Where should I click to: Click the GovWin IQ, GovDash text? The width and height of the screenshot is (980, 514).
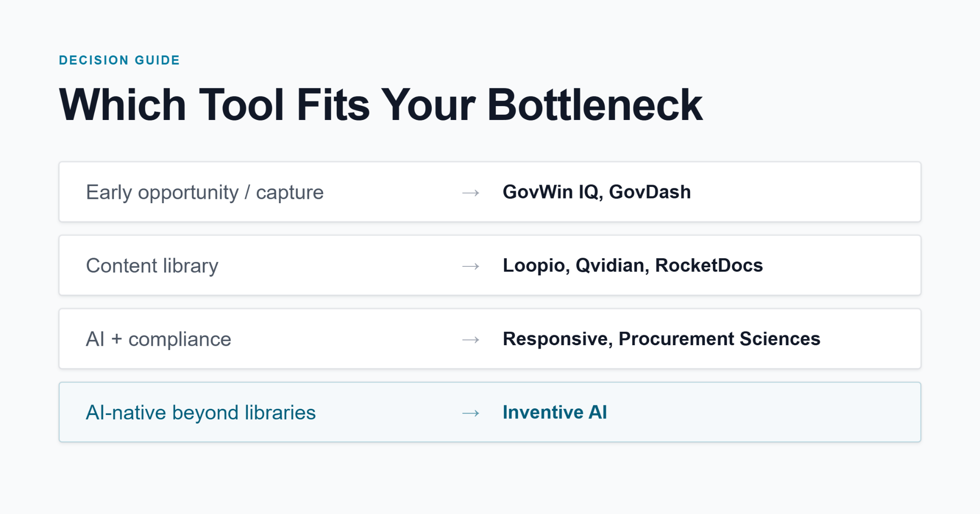pos(597,192)
